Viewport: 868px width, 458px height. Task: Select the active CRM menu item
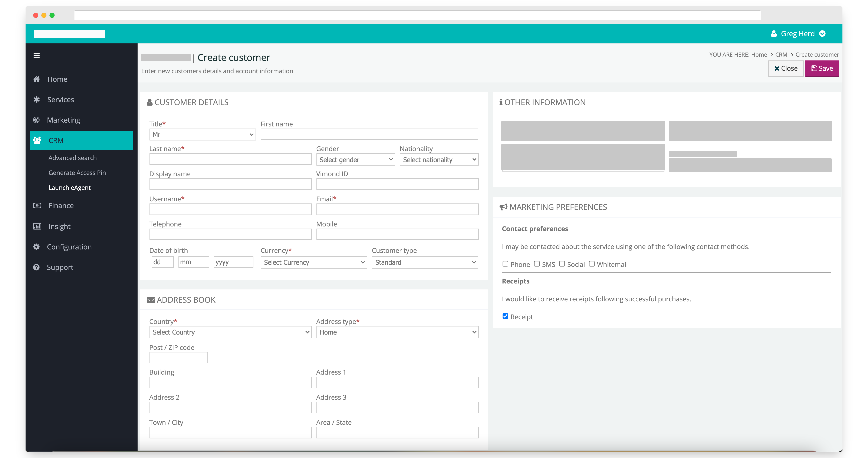pos(81,140)
